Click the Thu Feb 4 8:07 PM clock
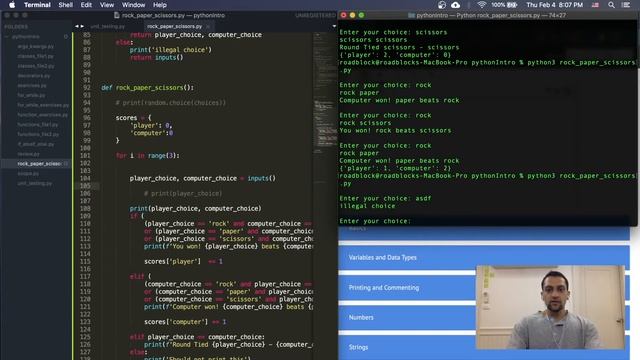Screen dimensions: 640x360 coord(555,5)
